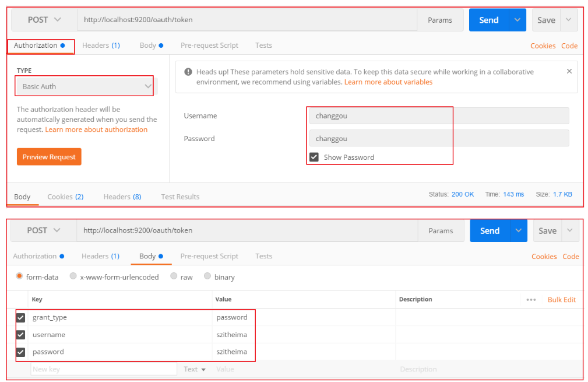
Task: Click the three-dots column options icon
Action: pos(531,300)
